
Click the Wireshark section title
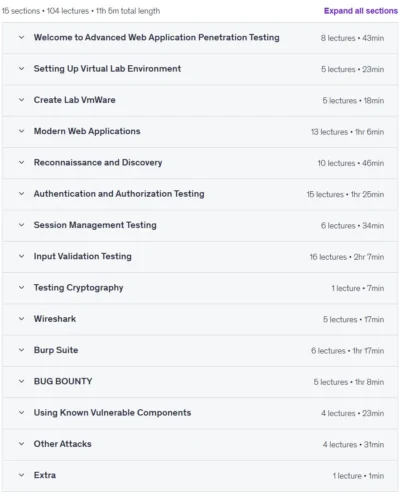[x=55, y=319]
